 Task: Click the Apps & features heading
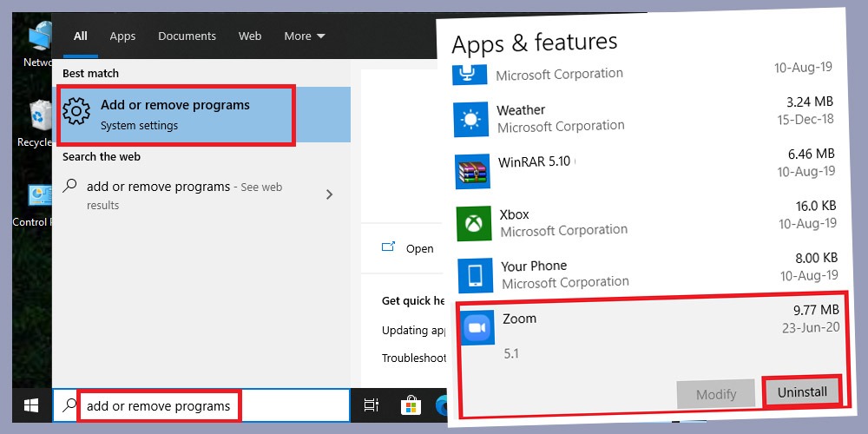click(x=534, y=43)
